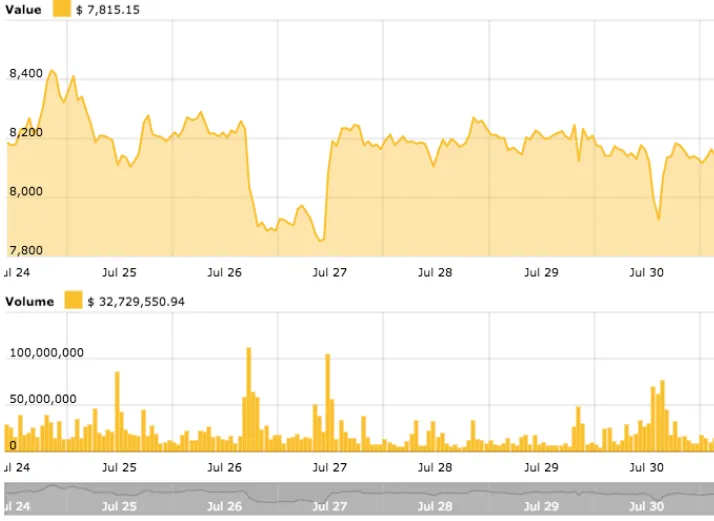
Task: Click the Jul 29 label under volume chart
Action: (x=541, y=467)
